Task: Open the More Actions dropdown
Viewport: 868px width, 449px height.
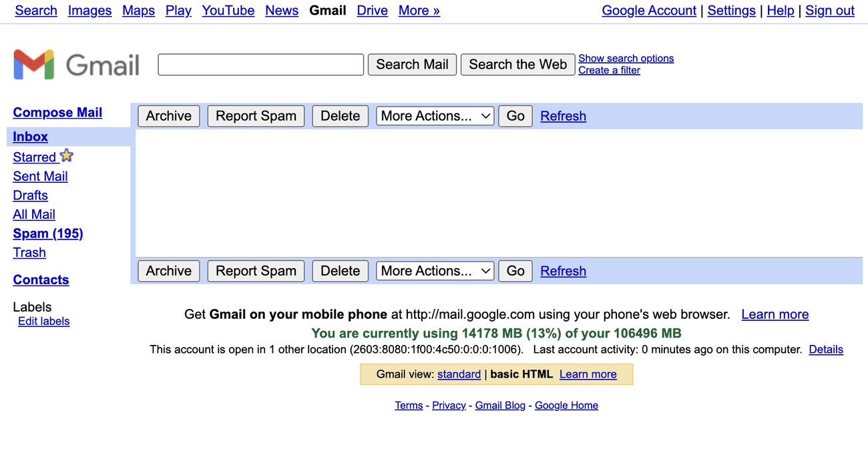Action: tap(435, 115)
